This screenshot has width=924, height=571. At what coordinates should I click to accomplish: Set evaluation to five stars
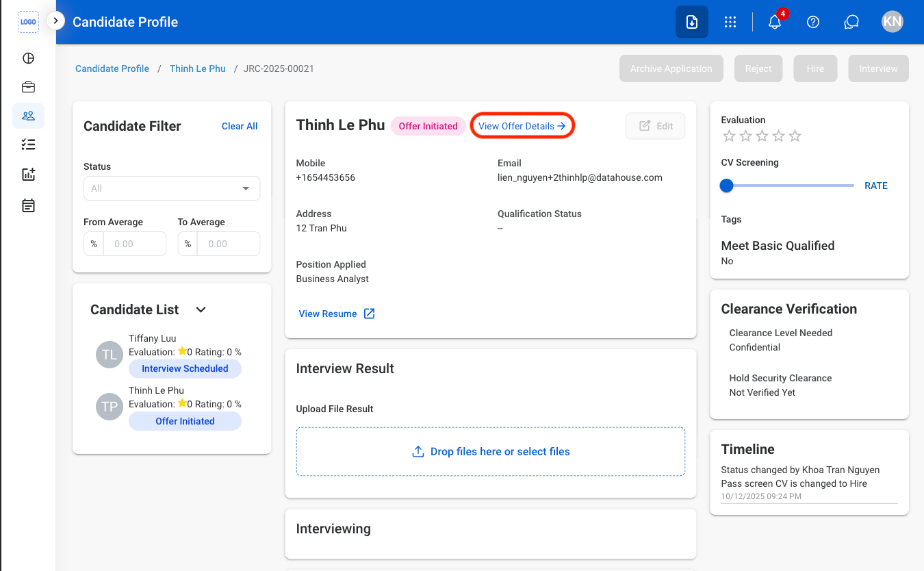tap(795, 136)
